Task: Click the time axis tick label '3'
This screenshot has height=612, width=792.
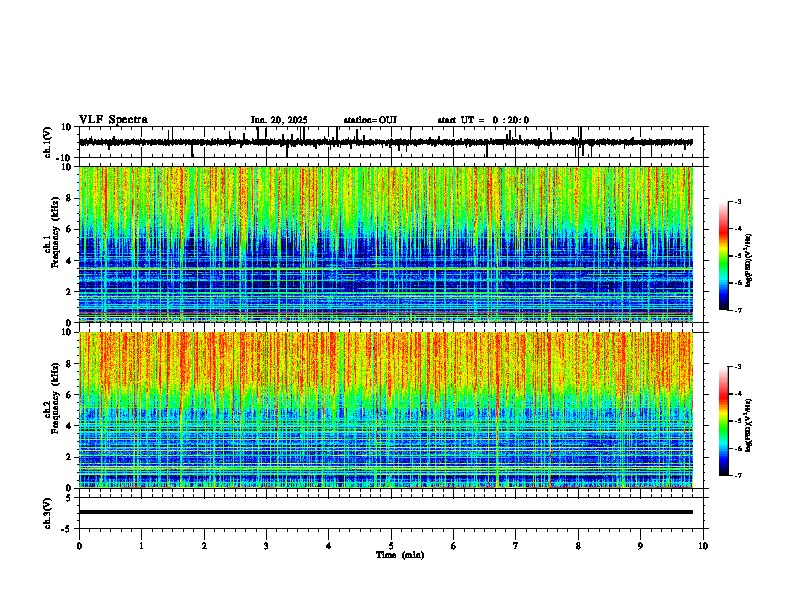Action: [266, 546]
